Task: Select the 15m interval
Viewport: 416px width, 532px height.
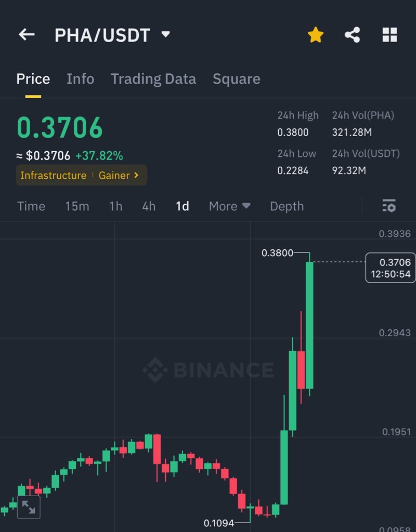Action: coord(77,206)
